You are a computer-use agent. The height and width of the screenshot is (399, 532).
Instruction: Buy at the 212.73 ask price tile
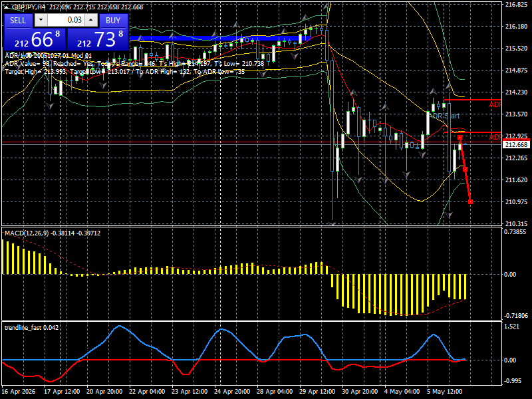tap(97, 39)
